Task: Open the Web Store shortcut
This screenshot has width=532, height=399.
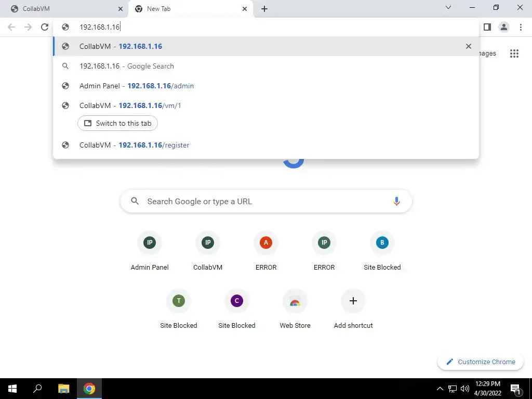Action: pos(295,309)
